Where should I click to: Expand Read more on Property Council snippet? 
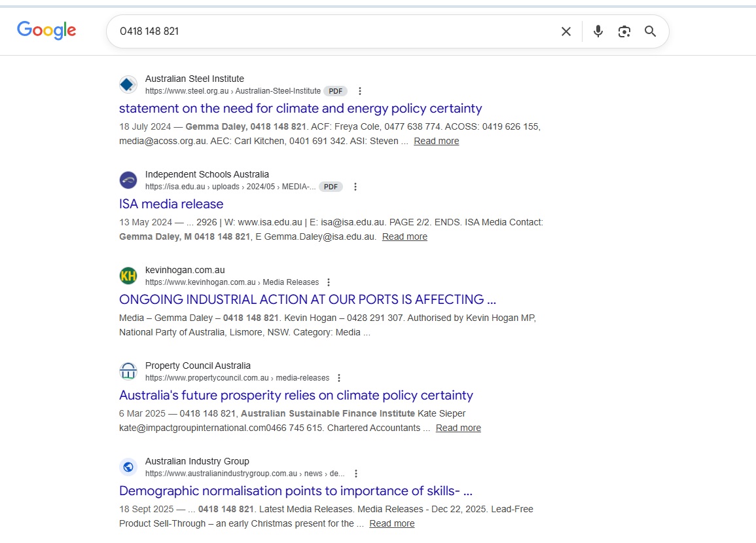click(x=458, y=428)
